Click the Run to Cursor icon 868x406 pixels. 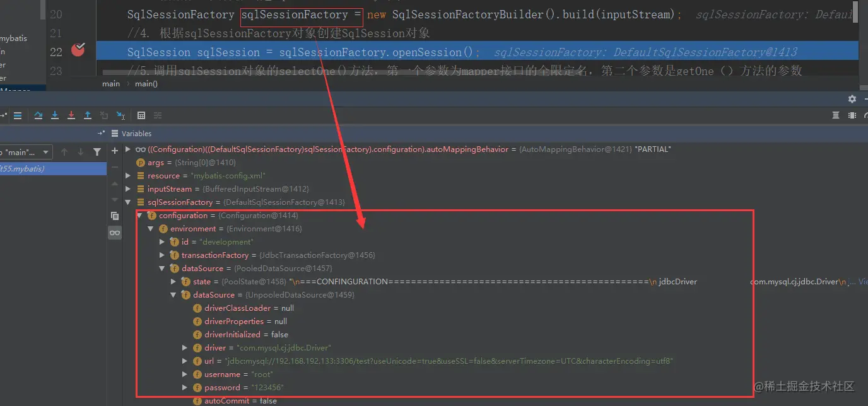pos(120,115)
